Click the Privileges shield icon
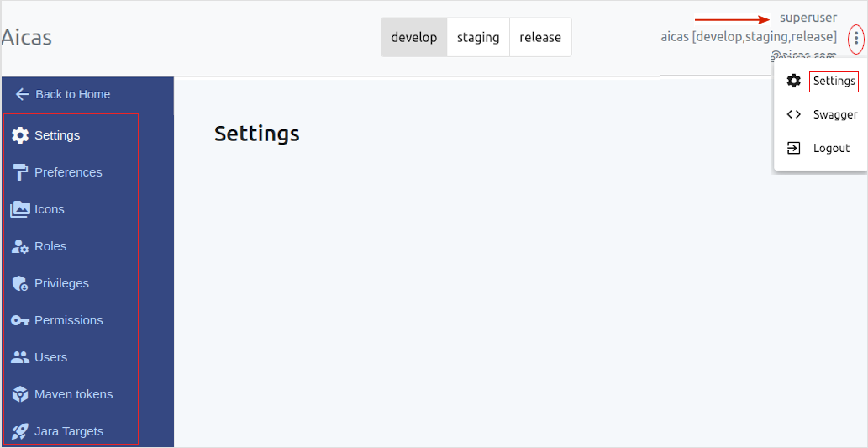The image size is (868, 448). [20, 283]
